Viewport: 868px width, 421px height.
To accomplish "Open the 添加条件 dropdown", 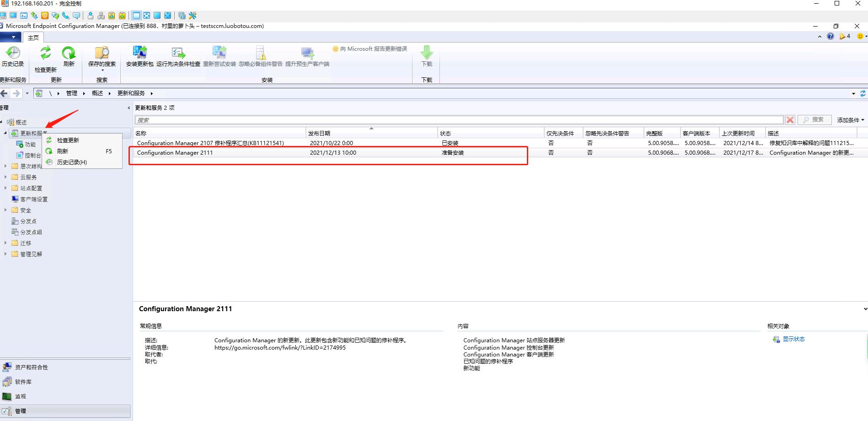I will [851, 120].
